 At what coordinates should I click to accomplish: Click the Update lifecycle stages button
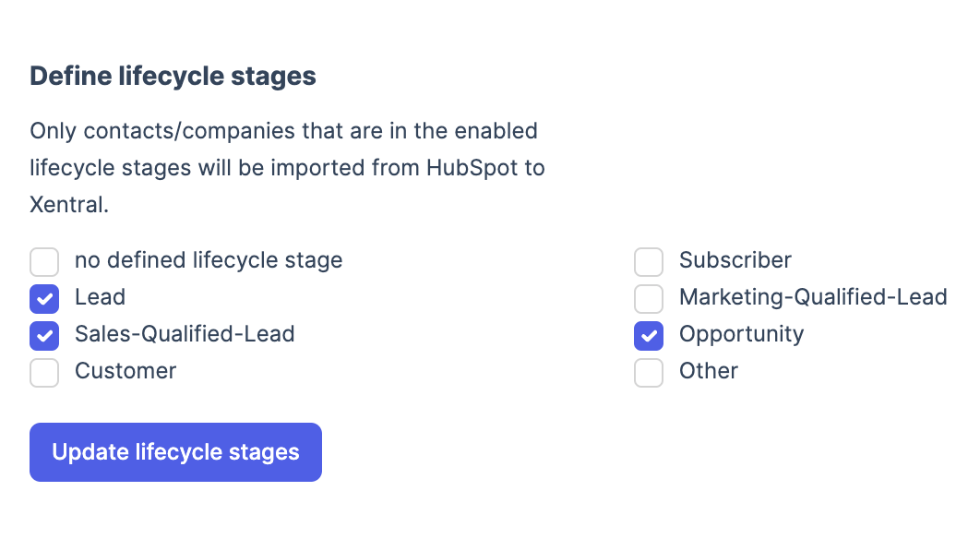tap(175, 452)
